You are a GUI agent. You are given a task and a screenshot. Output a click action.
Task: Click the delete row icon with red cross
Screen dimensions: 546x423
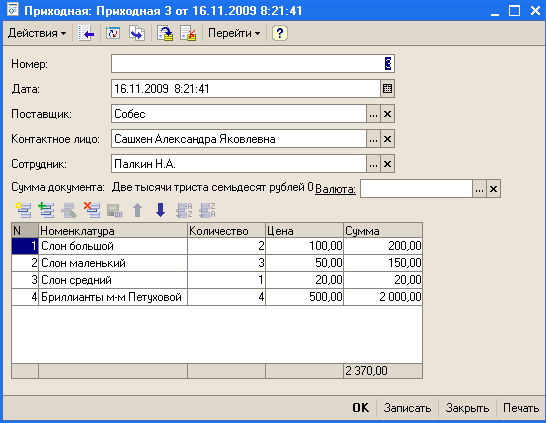[92, 210]
